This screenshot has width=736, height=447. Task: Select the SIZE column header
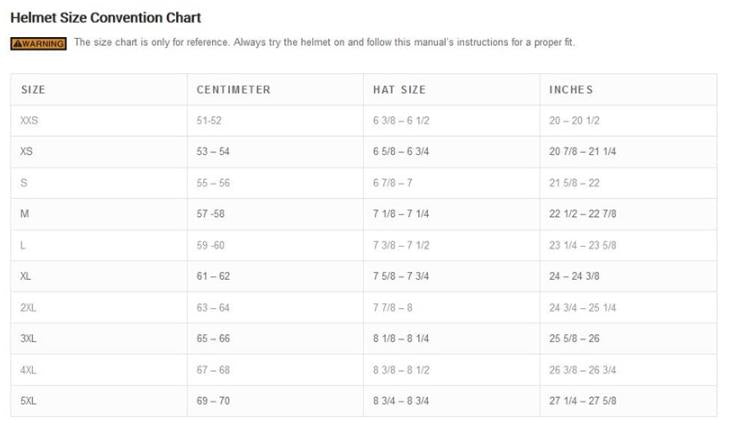coord(33,89)
